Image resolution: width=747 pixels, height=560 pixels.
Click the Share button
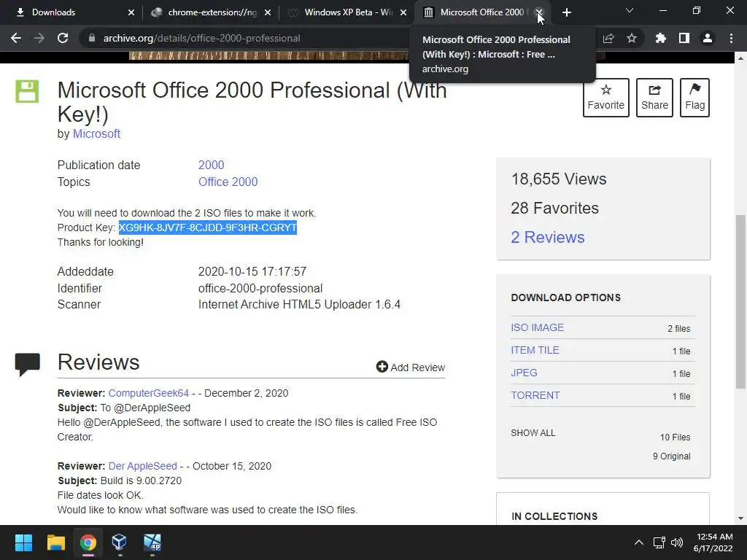pyautogui.click(x=654, y=98)
